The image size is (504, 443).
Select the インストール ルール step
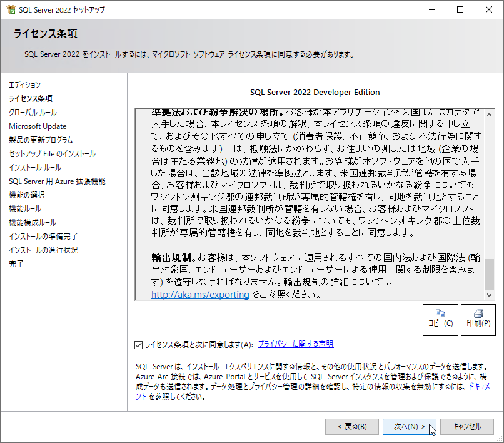(35, 168)
